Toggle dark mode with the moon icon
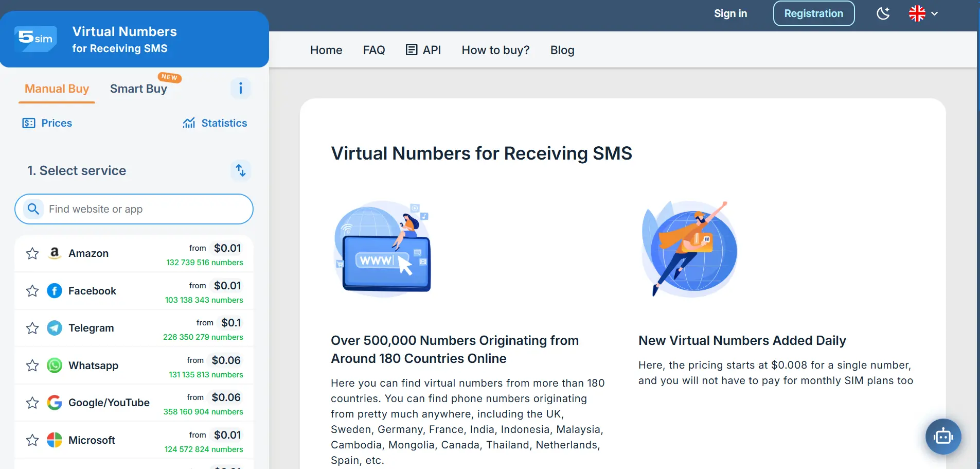The width and height of the screenshot is (980, 469). (883, 13)
